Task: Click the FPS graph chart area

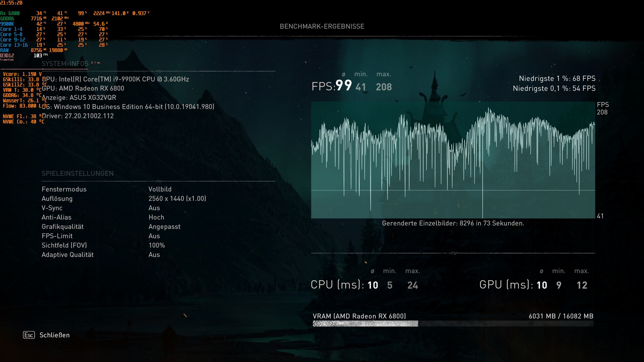Action: click(453, 160)
